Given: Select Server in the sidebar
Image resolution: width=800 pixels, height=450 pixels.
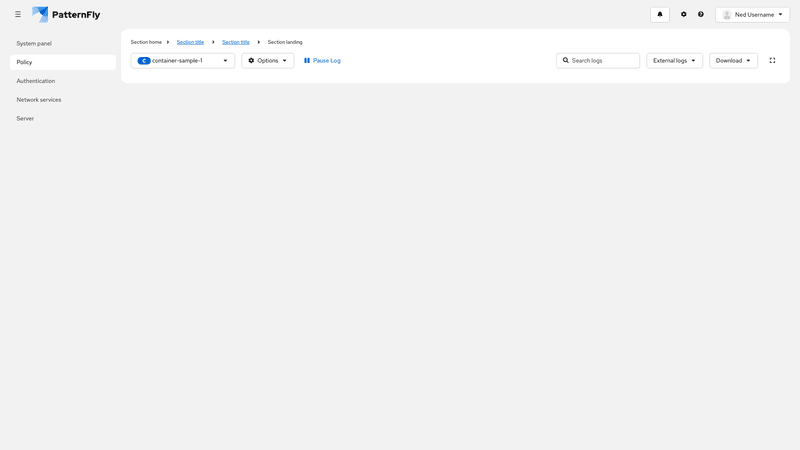Looking at the screenshot, I should tap(25, 119).
